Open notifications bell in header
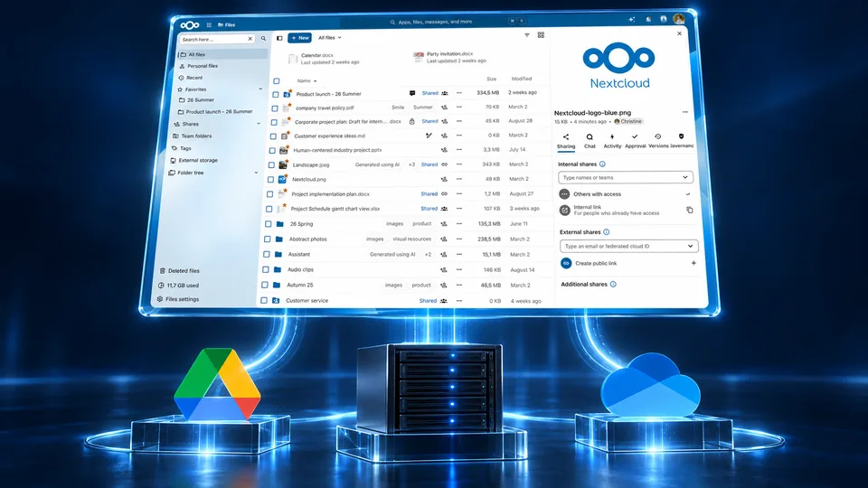This screenshot has height=488, width=868. [648, 19]
